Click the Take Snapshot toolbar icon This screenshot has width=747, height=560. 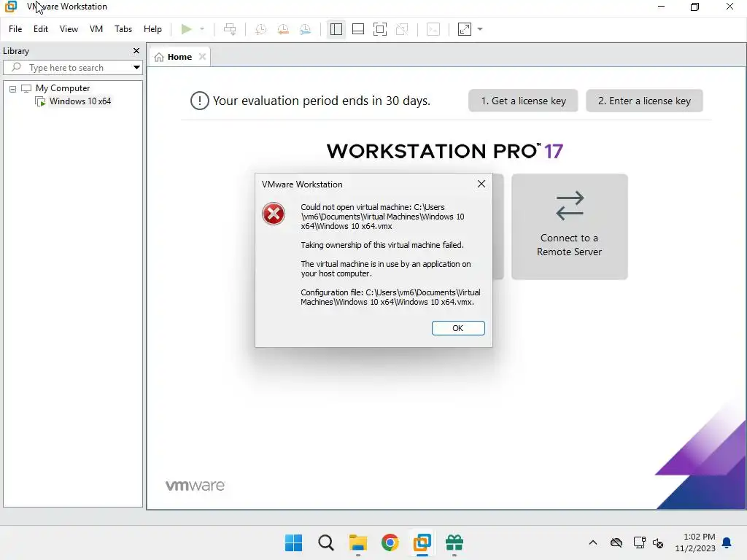tap(260, 29)
